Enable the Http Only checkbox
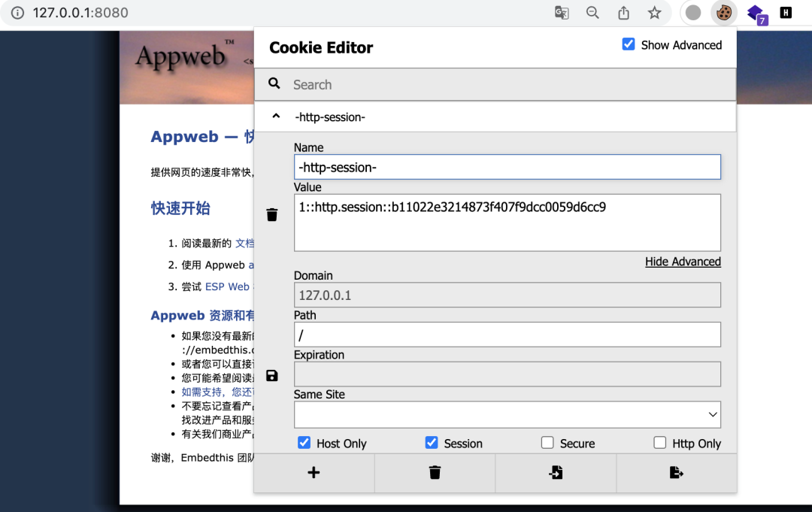This screenshot has height=512, width=812. click(x=659, y=443)
